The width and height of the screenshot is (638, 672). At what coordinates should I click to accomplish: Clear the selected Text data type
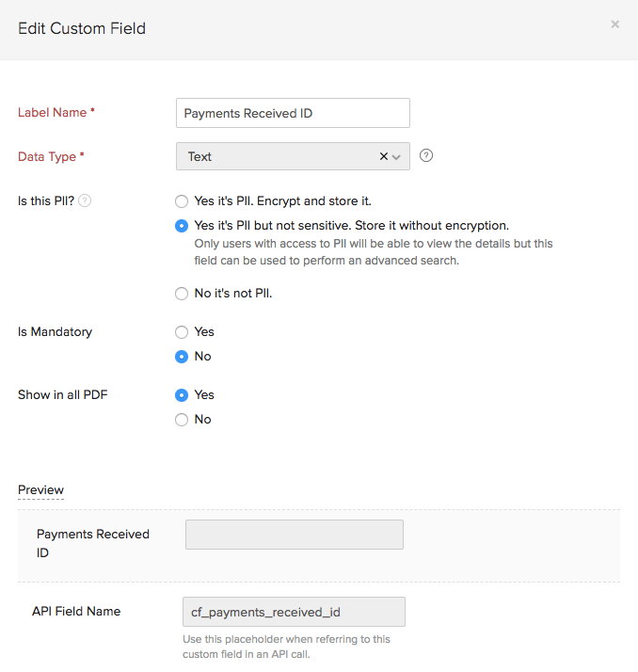tap(384, 157)
